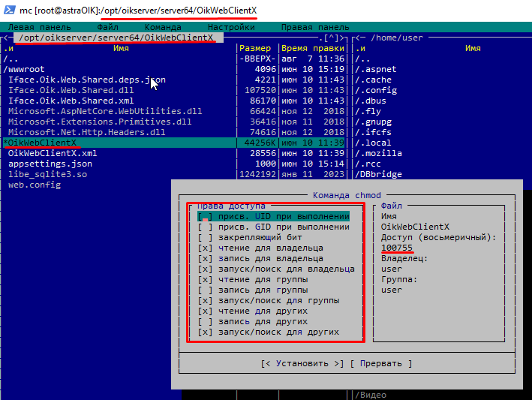
Task: Click the sort order indicator in right panel
Action: pos(359,48)
